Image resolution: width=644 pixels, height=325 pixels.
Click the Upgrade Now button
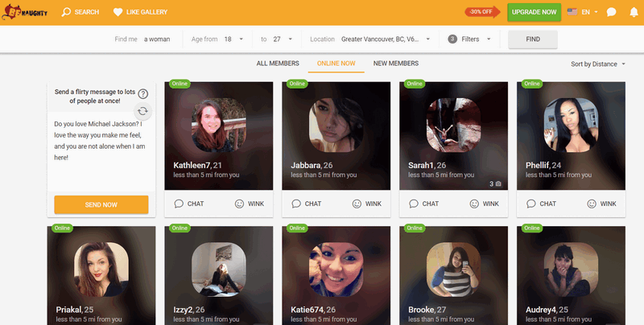point(534,12)
